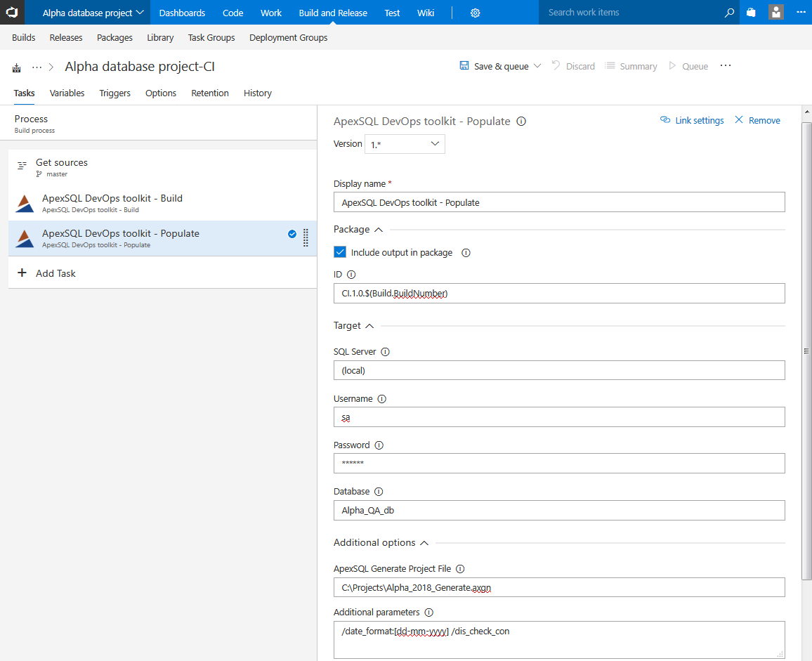Collapse the Package section
This screenshot has height=661, width=812.
[379, 230]
